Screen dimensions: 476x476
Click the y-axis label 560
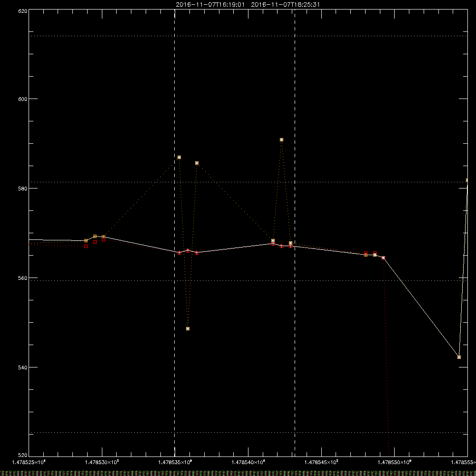(x=23, y=278)
